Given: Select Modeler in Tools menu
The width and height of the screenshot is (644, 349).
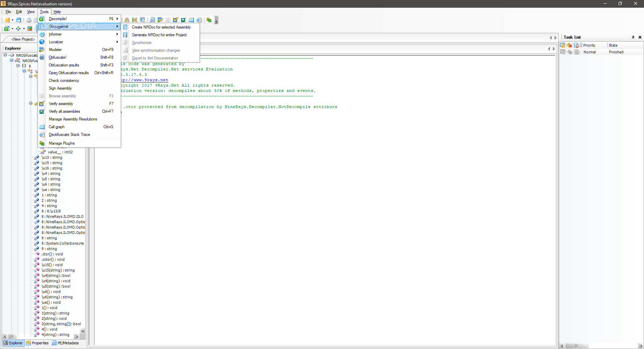Looking at the screenshot, I should coord(79,50).
